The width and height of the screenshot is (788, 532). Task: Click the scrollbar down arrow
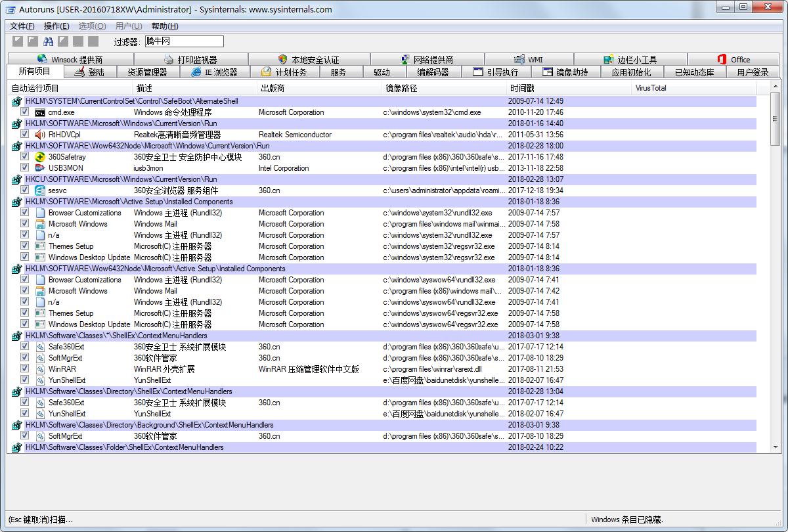776,447
